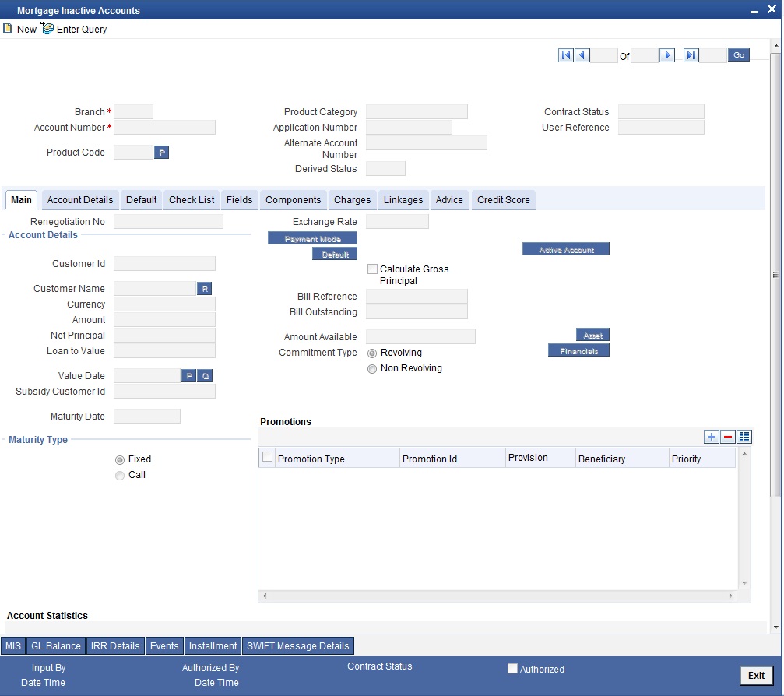The height and width of the screenshot is (696, 784).
Task: Click the Enter Query icon
Action: click(x=47, y=29)
